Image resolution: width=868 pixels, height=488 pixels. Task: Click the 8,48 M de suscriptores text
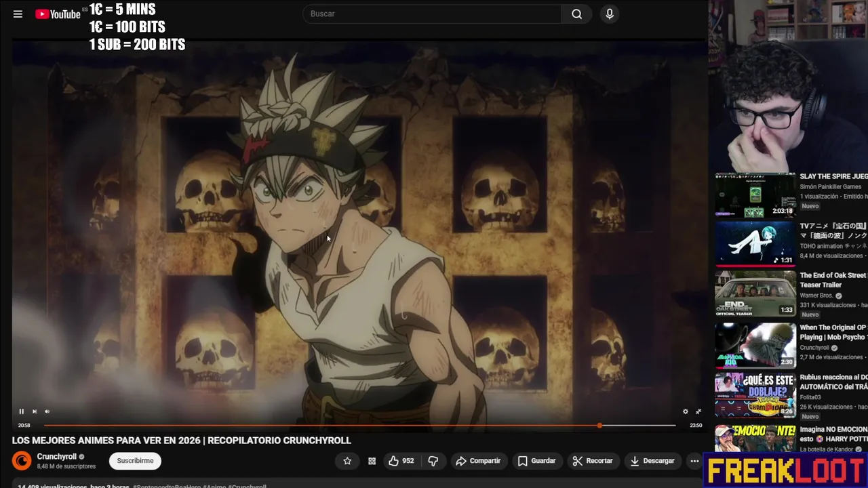coord(66,466)
